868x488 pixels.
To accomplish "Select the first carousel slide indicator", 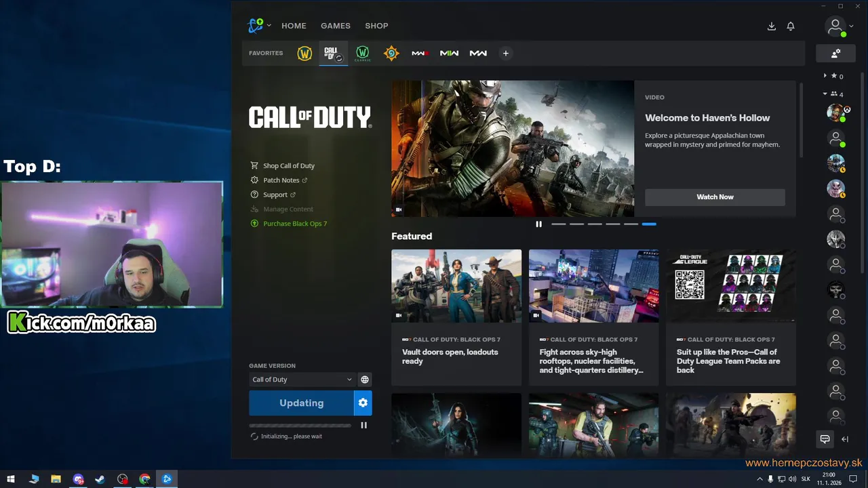I will tap(559, 224).
